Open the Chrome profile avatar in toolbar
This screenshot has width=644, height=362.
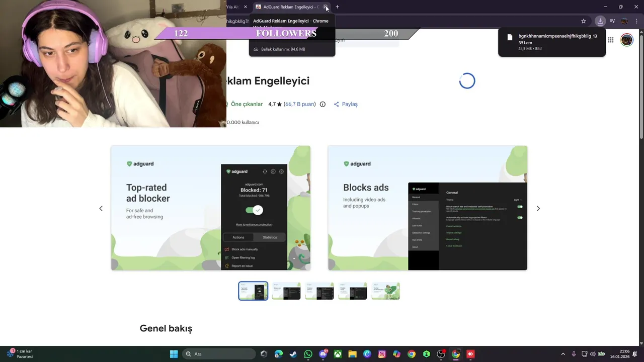click(x=624, y=21)
